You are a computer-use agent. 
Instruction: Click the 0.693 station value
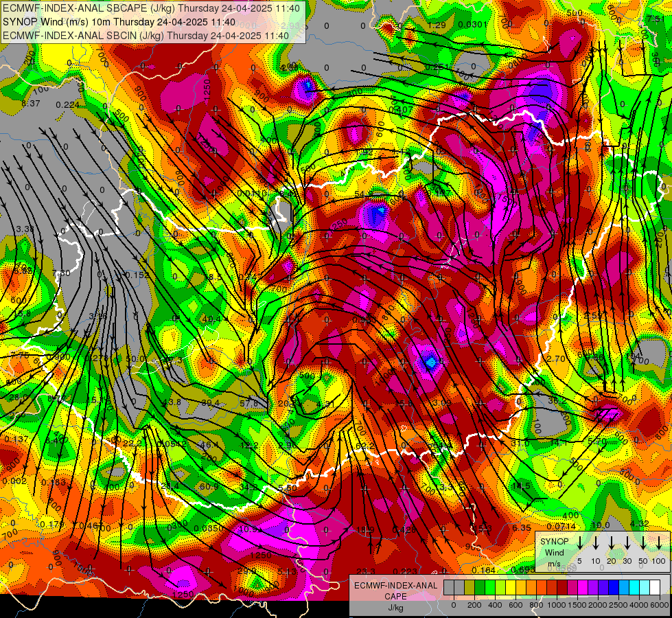click(523, 569)
